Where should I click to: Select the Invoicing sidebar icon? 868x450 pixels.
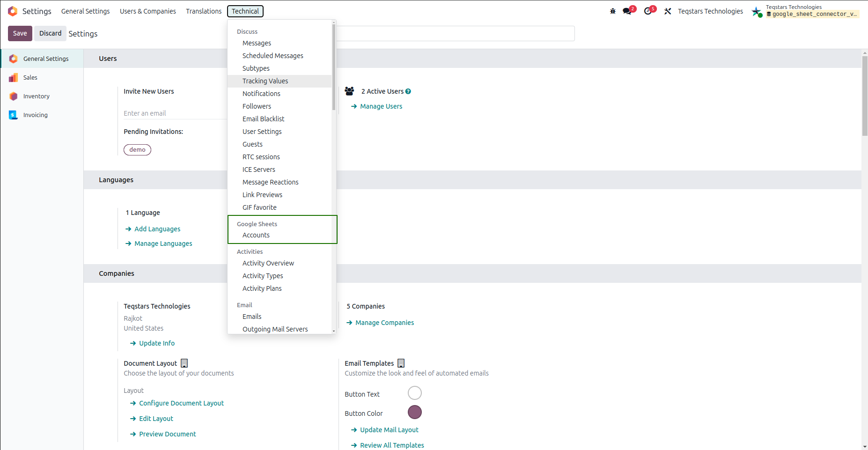coord(14,115)
